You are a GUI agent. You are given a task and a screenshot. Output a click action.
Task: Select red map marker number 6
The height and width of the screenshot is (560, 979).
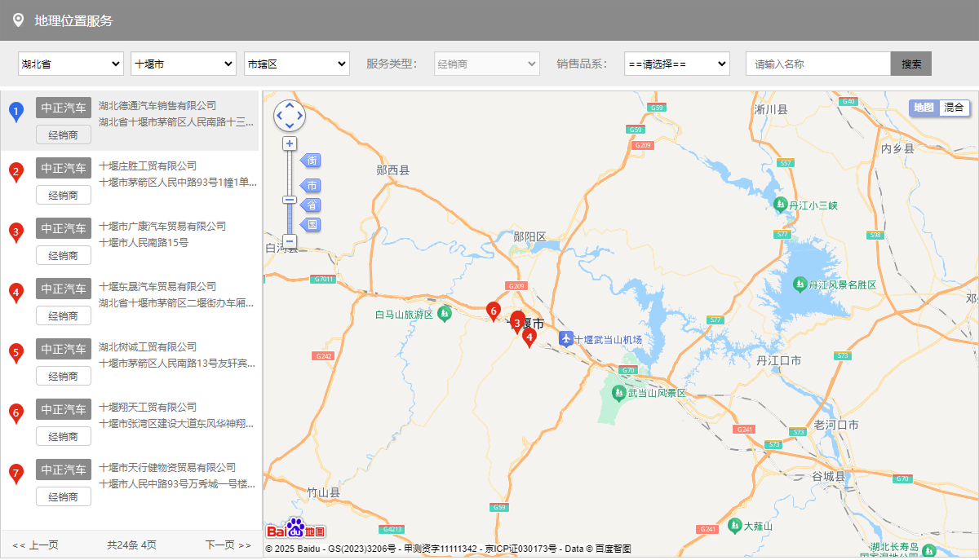[493, 311]
